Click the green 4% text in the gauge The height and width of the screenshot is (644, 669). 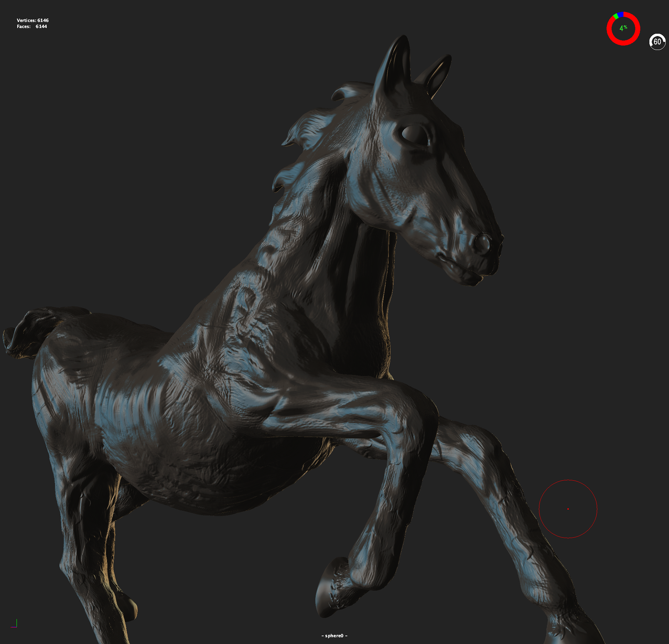tap(623, 28)
